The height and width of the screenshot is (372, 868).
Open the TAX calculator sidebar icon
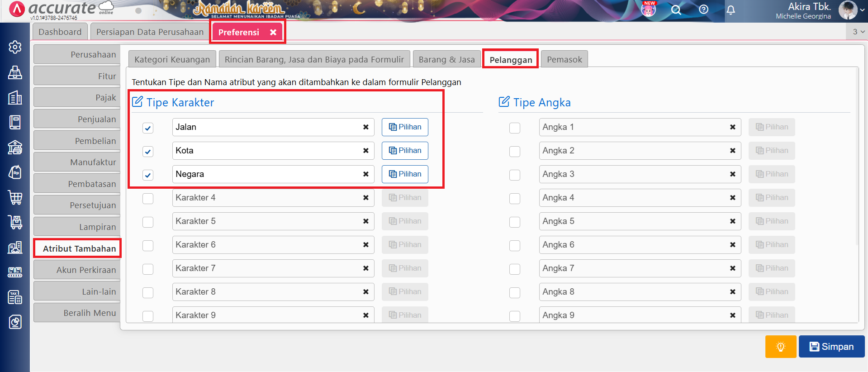[x=15, y=297]
